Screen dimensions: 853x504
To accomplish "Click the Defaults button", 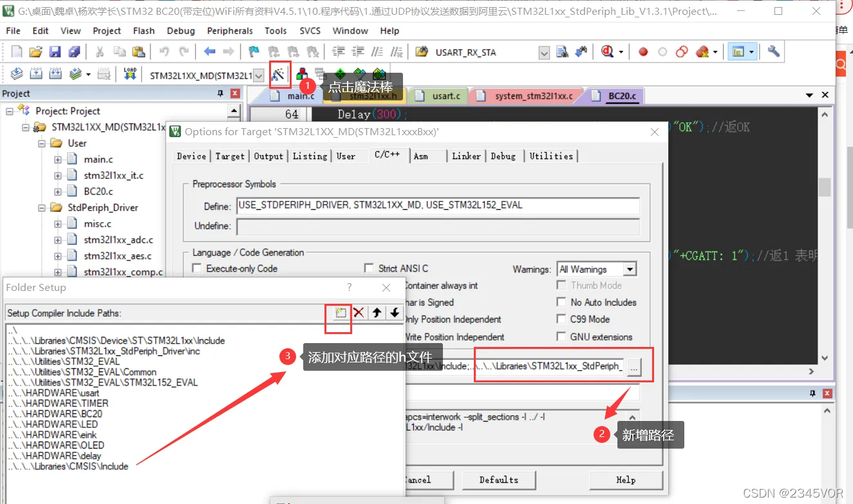I will (498, 480).
